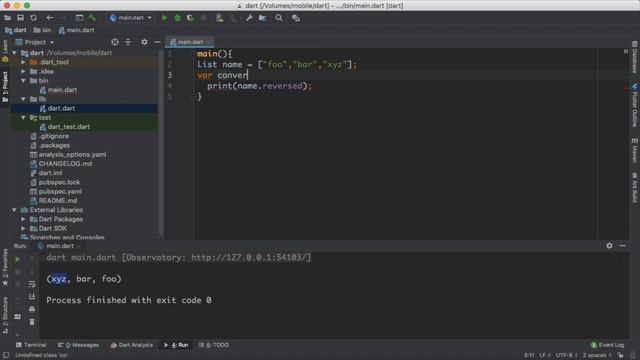This screenshot has width=640, height=360.
Task: Run main.dart with the toolbar green play button
Action: click(164, 18)
